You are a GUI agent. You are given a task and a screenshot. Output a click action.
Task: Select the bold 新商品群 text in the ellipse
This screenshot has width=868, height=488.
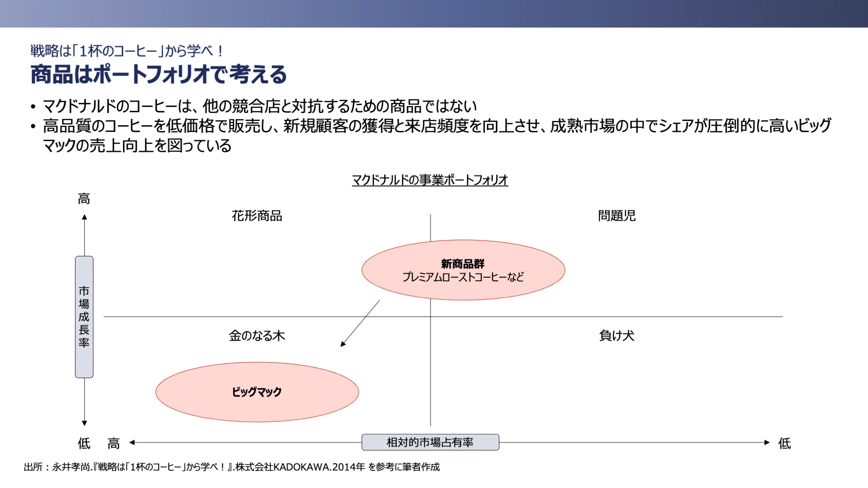(463, 264)
